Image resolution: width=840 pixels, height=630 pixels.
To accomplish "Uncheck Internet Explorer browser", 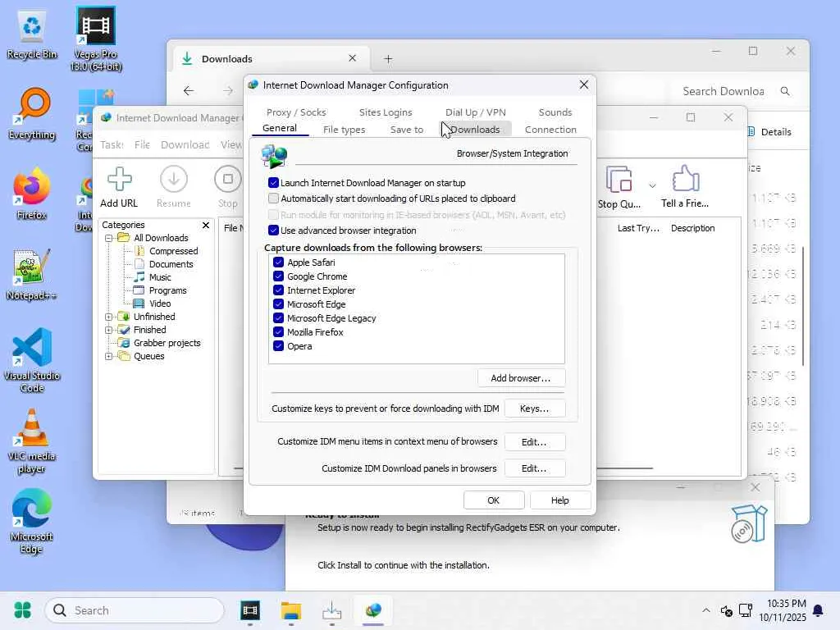I will click(279, 290).
